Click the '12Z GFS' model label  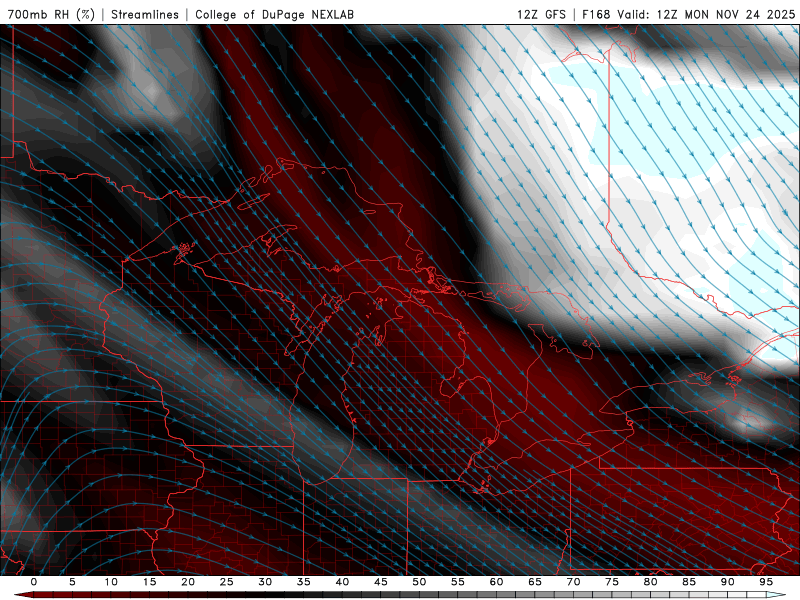(542, 14)
